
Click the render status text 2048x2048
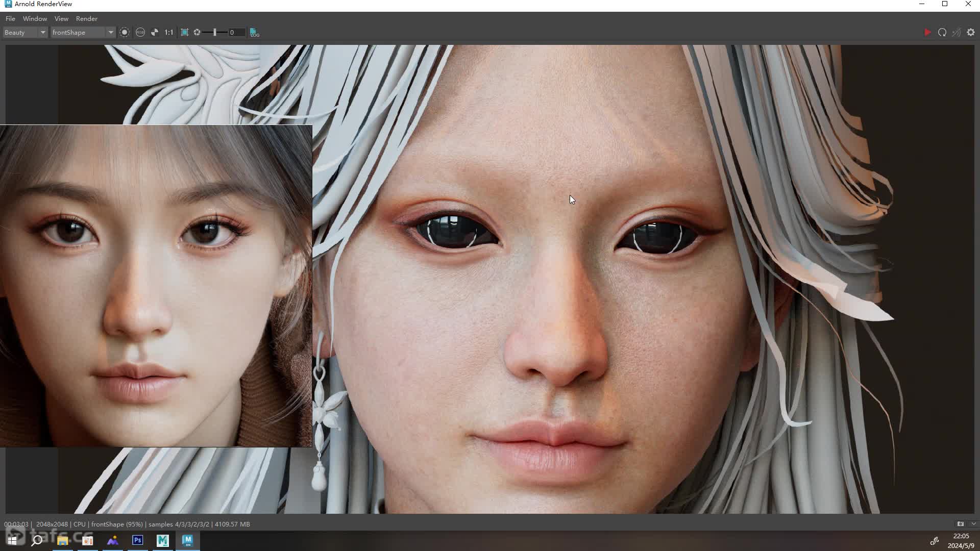pyautogui.click(x=52, y=524)
